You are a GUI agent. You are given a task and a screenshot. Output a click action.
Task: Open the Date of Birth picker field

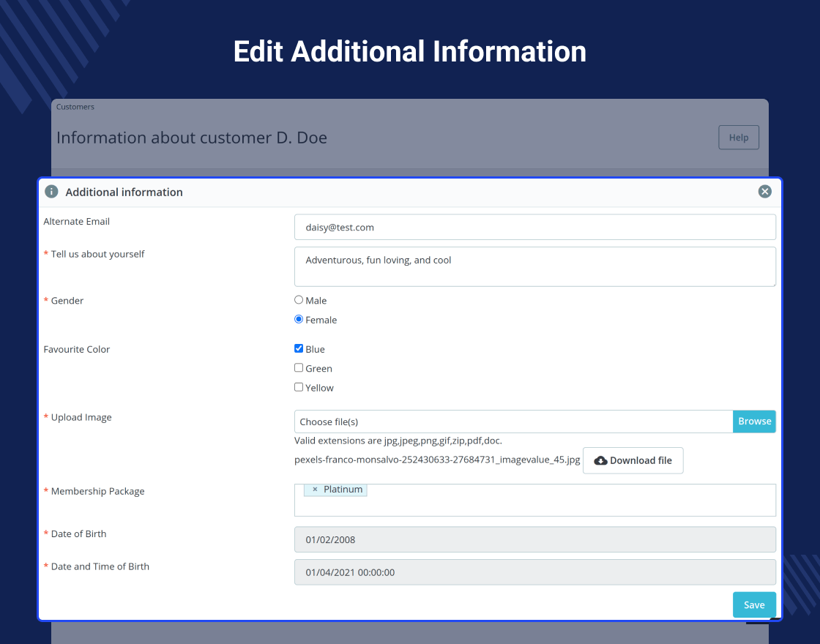[x=535, y=539]
